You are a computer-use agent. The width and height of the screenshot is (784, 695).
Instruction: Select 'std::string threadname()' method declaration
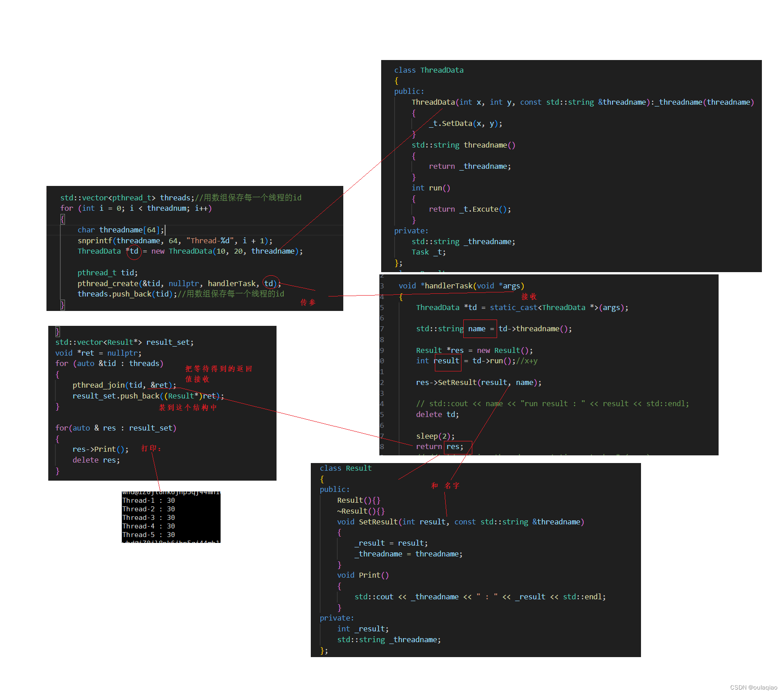click(463, 145)
